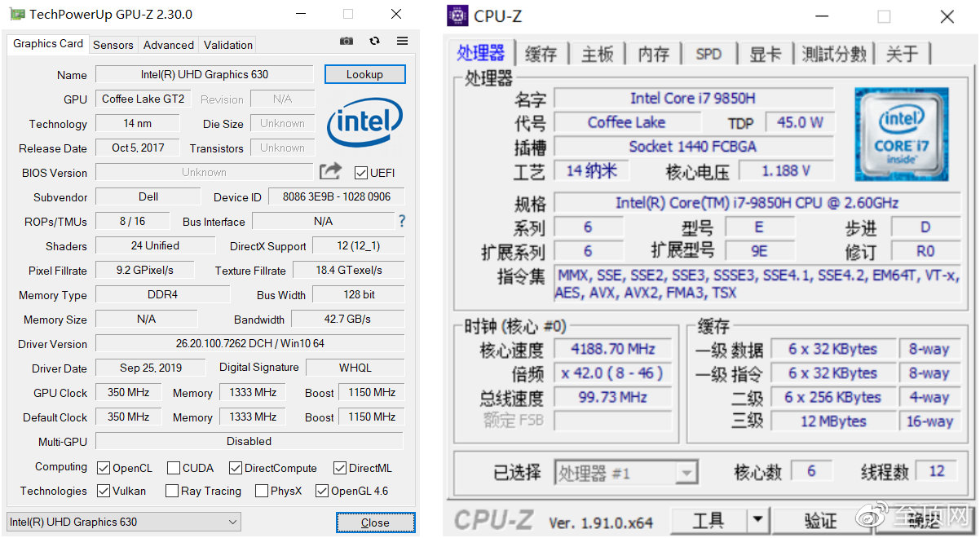Click the 45.0 W TDP value
Viewport: 980px width, 538px height.
click(x=800, y=122)
